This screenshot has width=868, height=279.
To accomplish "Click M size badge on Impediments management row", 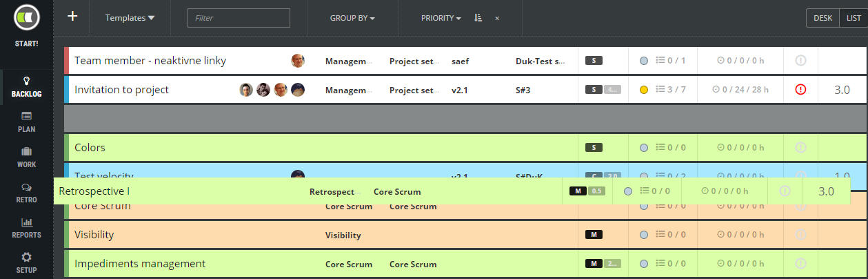I will click(594, 264).
